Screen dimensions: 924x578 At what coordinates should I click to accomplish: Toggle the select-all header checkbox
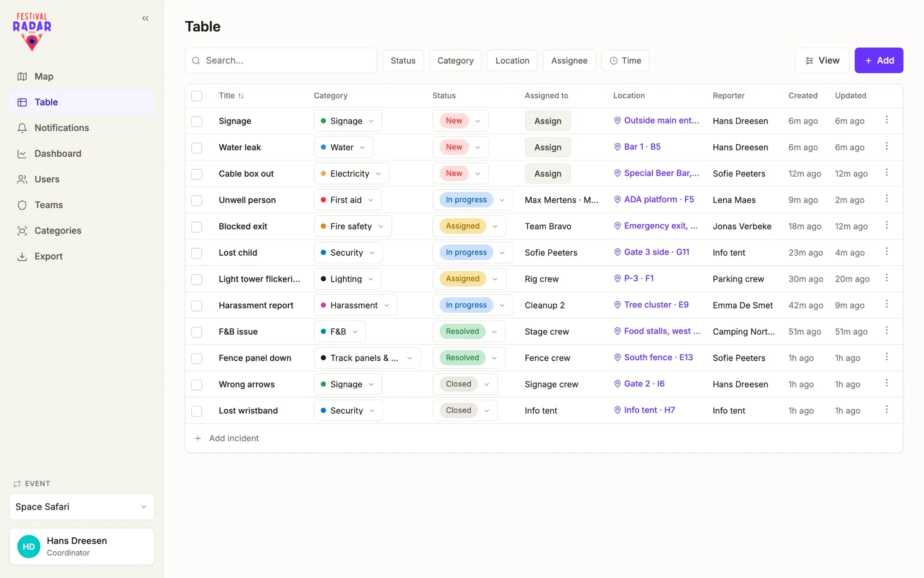click(x=197, y=96)
